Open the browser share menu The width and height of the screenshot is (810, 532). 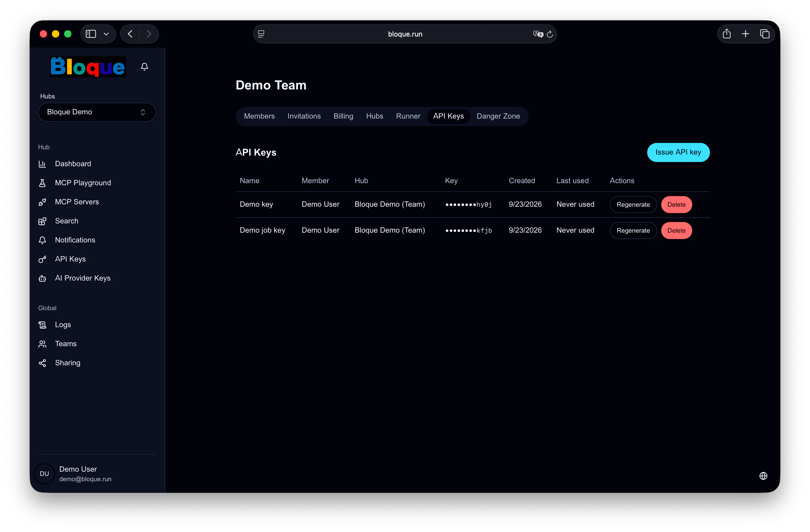(x=727, y=34)
